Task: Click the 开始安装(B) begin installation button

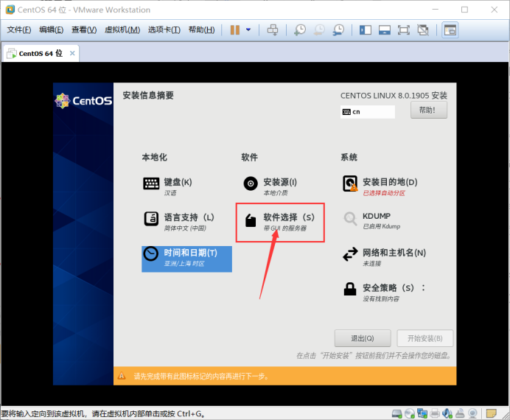Action: point(425,338)
